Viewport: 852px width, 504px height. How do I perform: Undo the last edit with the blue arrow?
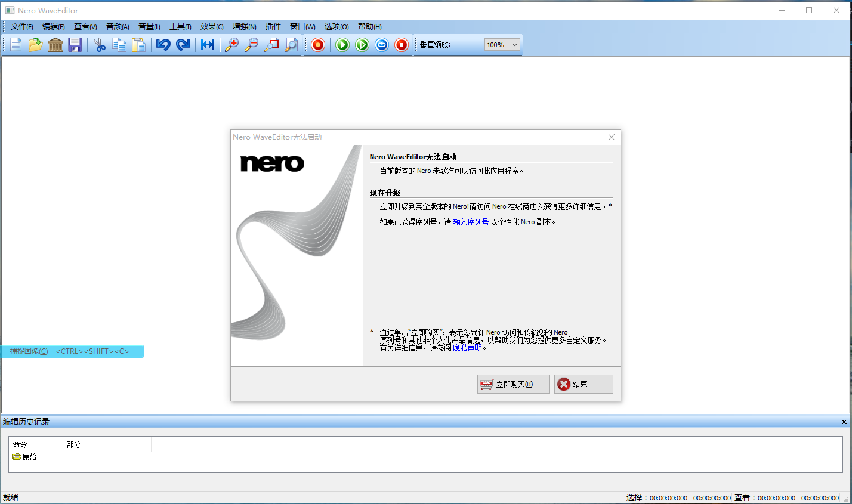point(163,45)
